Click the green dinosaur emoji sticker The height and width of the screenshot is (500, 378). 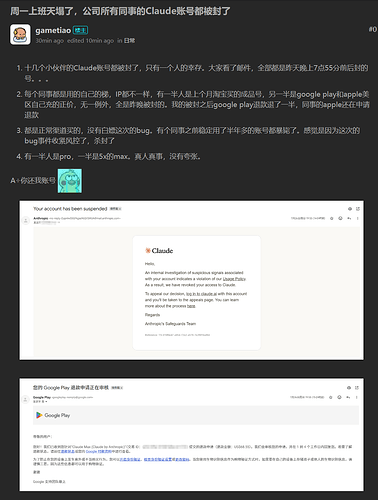pos(70,181)
